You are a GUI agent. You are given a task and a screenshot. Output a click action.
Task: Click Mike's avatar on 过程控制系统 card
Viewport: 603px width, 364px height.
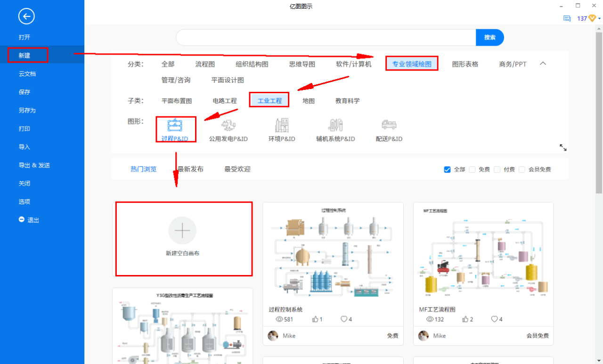pyautogui.click(x=273, y=336)
